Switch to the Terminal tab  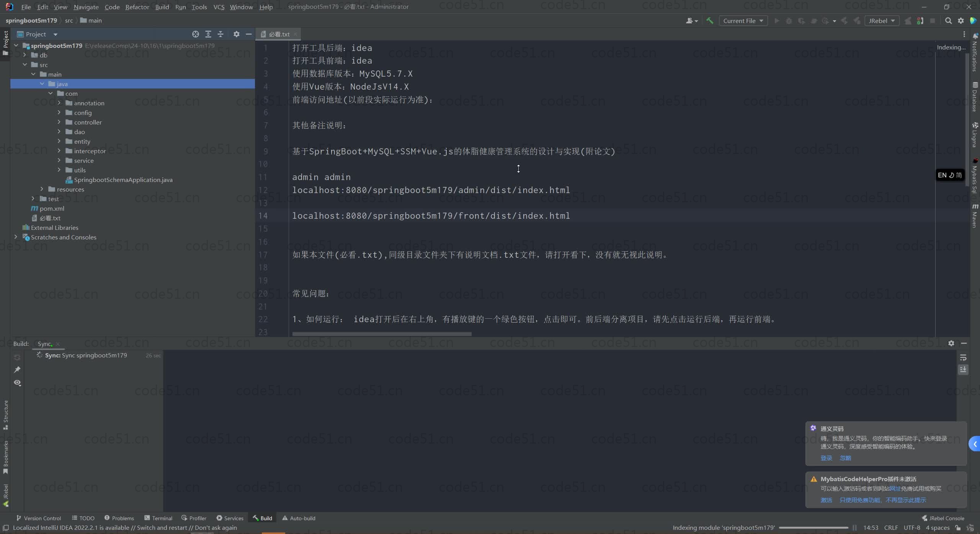(158, 518)
